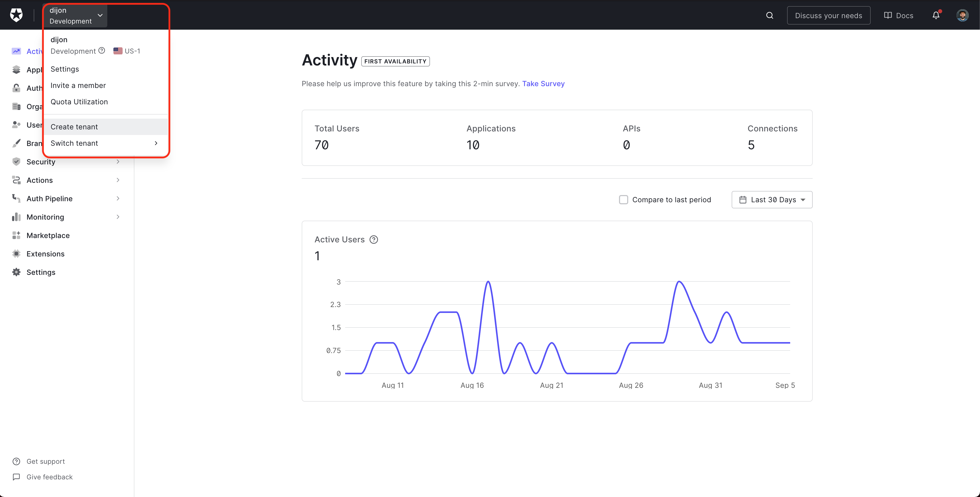980x497 pixels.
Task: Click the Aug 16 axis label
Action: click(x=472, y=385)
